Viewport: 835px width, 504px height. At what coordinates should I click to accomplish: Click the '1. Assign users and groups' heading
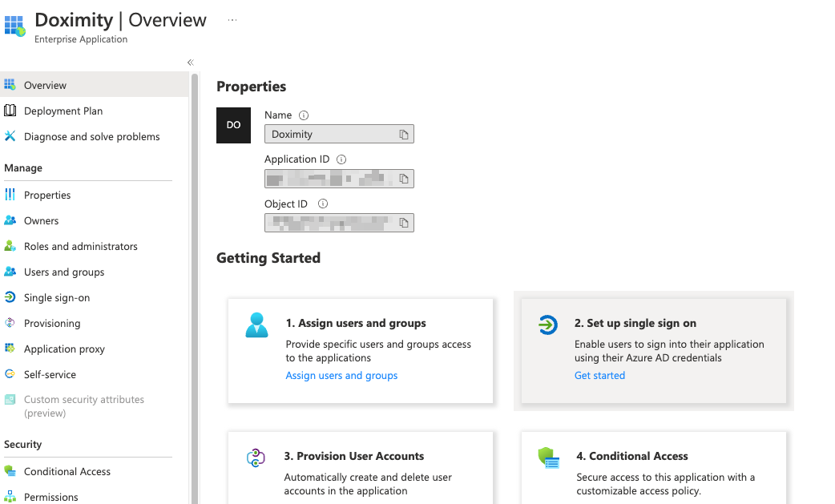tap(356, 323)
